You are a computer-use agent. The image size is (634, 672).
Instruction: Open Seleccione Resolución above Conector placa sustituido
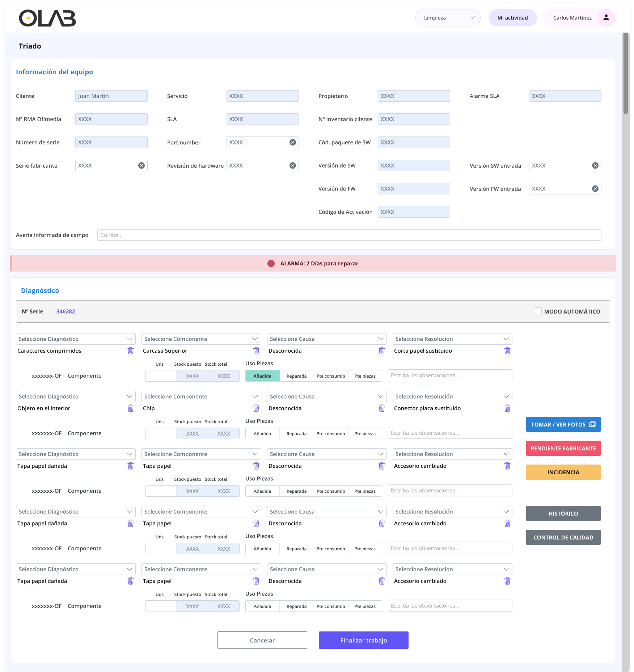point(452,396)
